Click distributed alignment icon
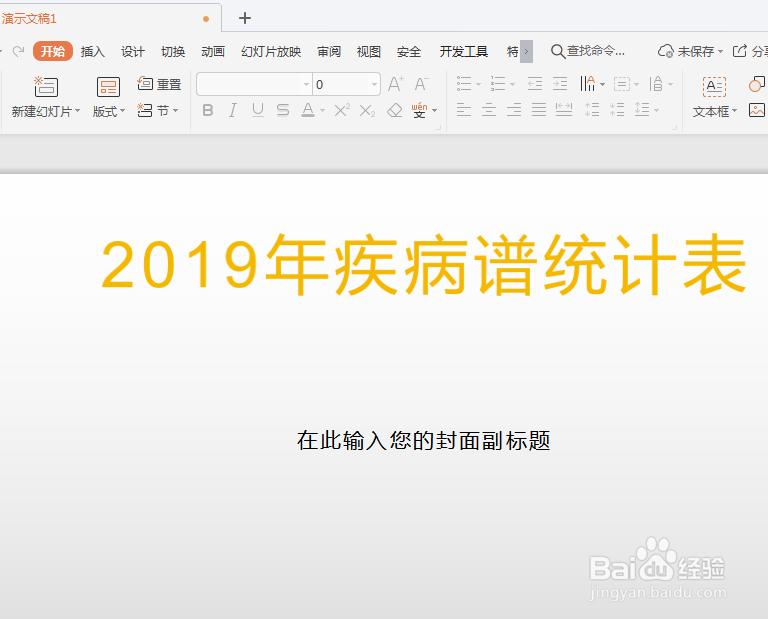This screenshot has width=768, height=619. [564, 110]
